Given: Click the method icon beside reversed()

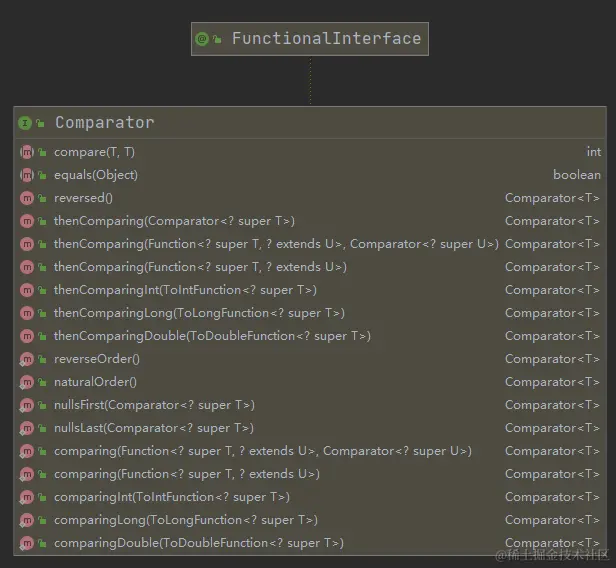Looking at the screenshot, I should point(26,198).
